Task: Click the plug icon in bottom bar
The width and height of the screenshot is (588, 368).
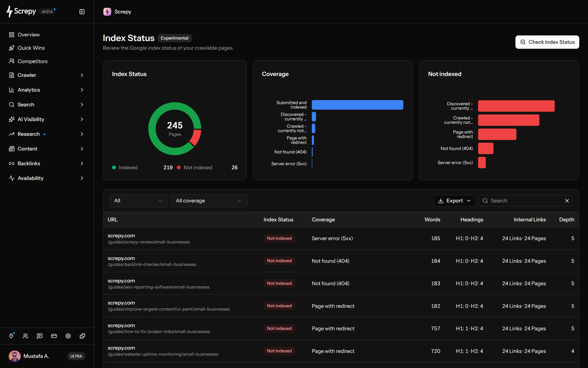Action: pos(11,336)
